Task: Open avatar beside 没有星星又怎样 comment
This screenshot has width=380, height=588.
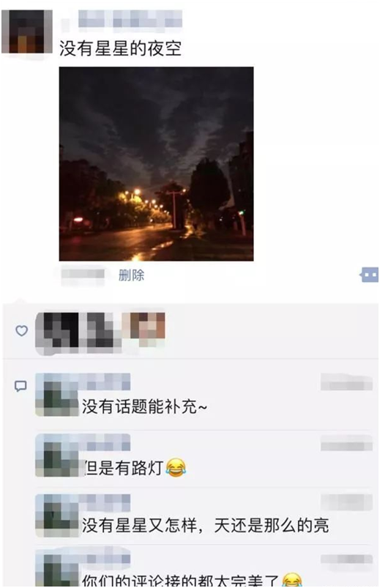Action: pyautogui.click(x=57, y=516)
